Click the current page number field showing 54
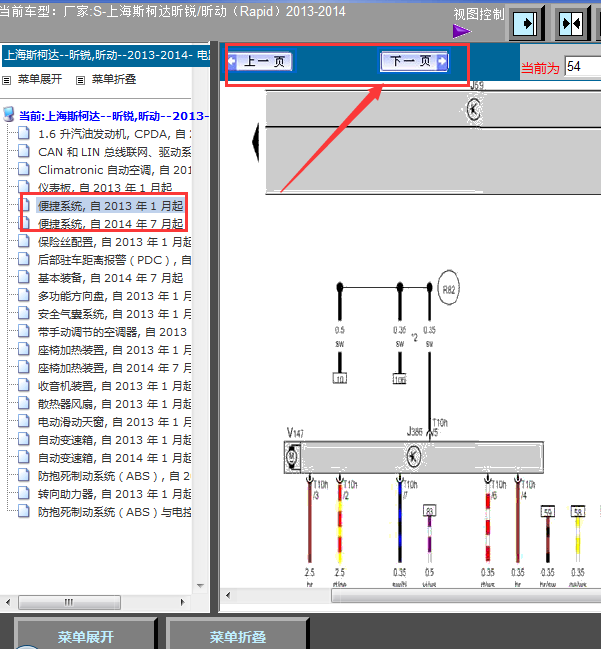Screen dimensions: 601x649 (x=583, y=67)
